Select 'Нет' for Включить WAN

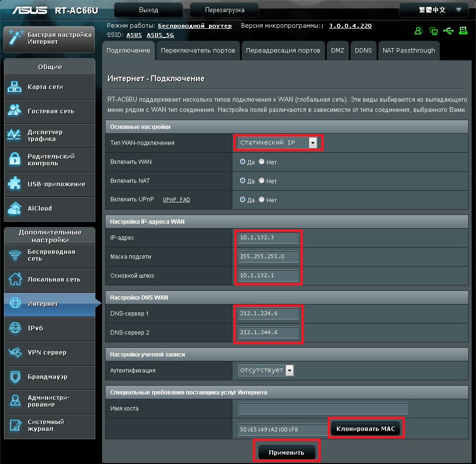point(262,162)
